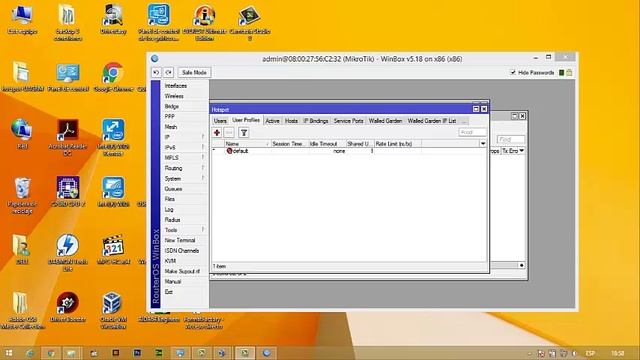Open the Driver Booster desktop shortcut
640x360 pixels.
68,307
